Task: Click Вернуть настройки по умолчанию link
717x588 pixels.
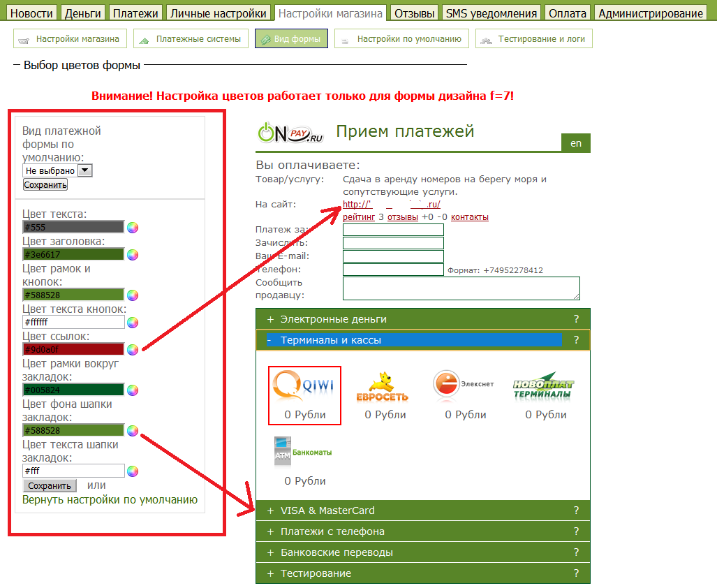Action: tap(110, 500)
